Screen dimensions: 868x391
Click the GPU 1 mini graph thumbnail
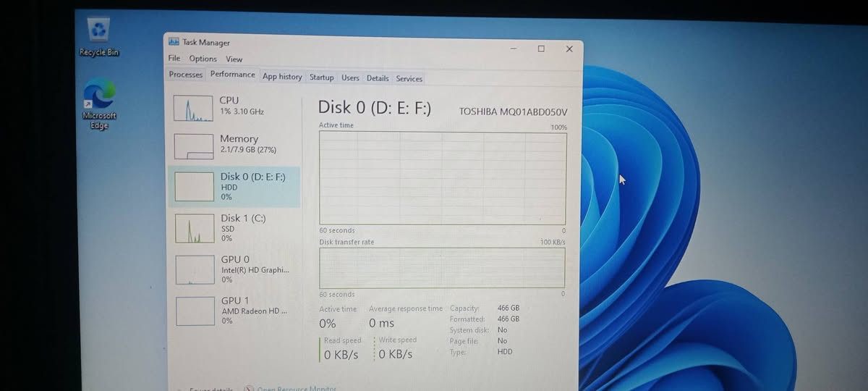(195, 311)
